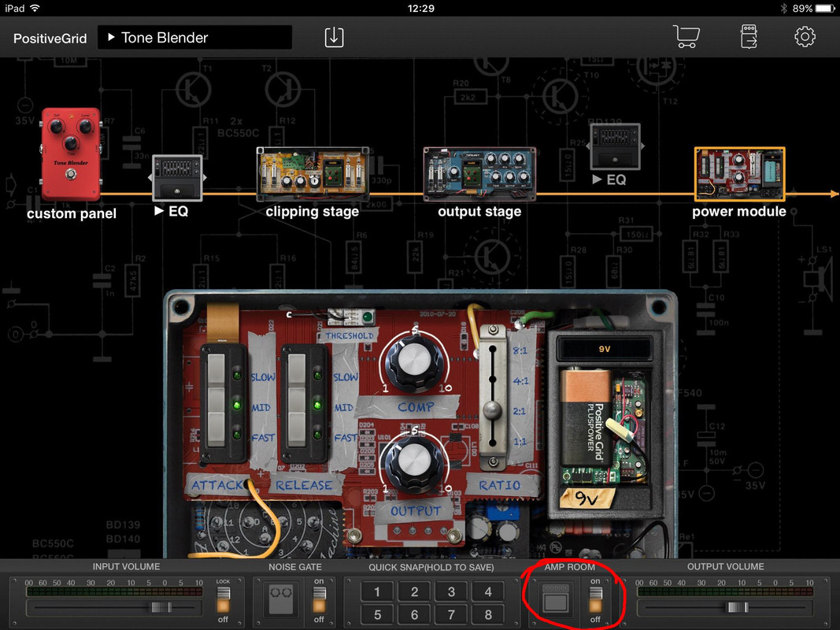Select quick snap slot 4
Viewport: 840px width, 630px height.
coord(488,591)
